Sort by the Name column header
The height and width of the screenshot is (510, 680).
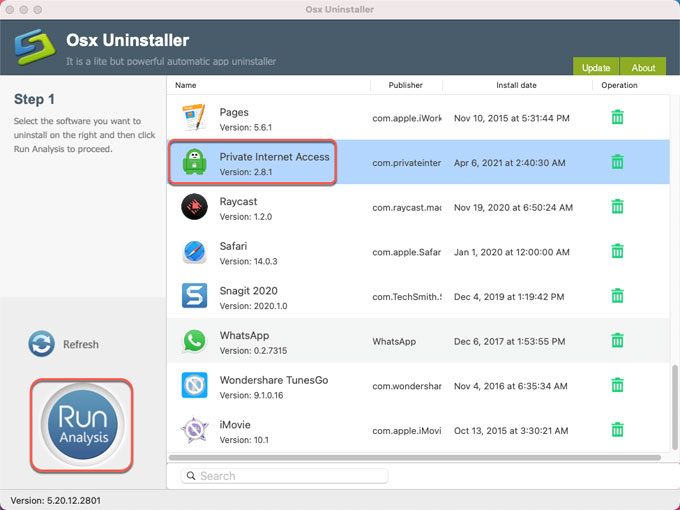[x=186, y=85]
